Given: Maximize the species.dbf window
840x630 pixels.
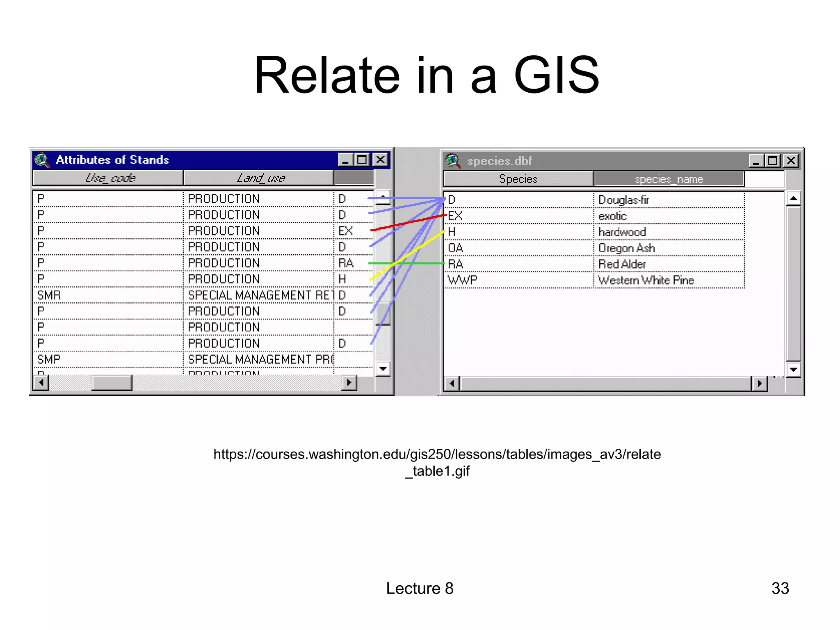Looking at the screenshot, I should tap(773, 161).
